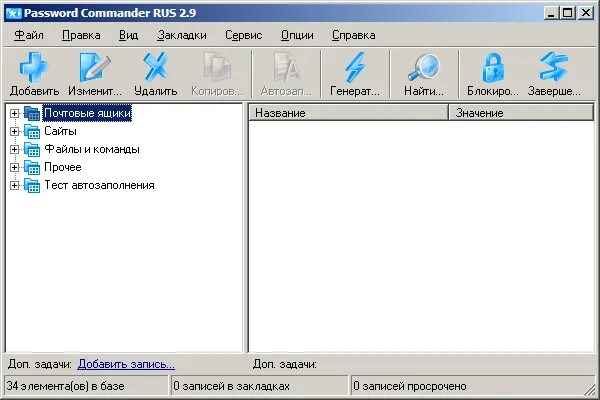This screenshot has height=400, width=600.
Task: Click the Почтовые ящики folder icon
Action: click(x=32, y=113)
